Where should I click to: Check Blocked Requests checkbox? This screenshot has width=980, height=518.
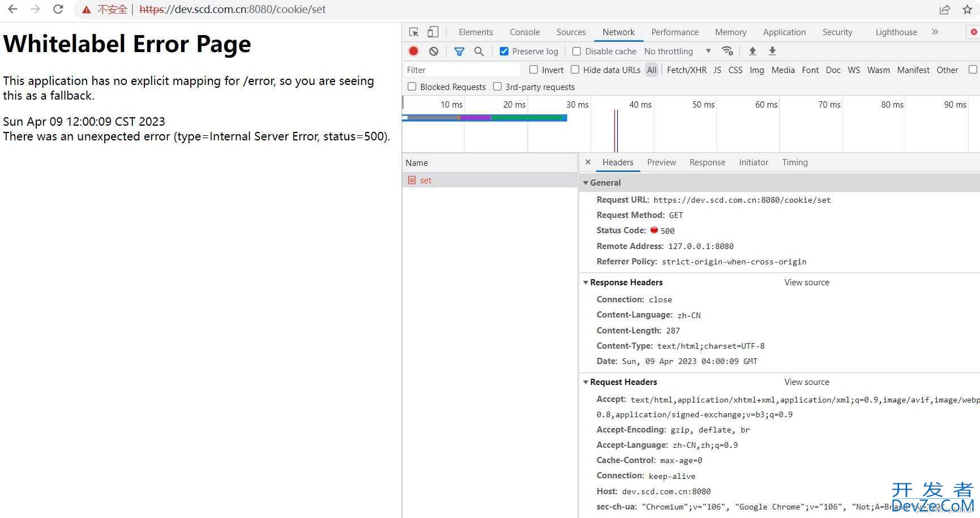pyautogui.click(x=412, y=86)
